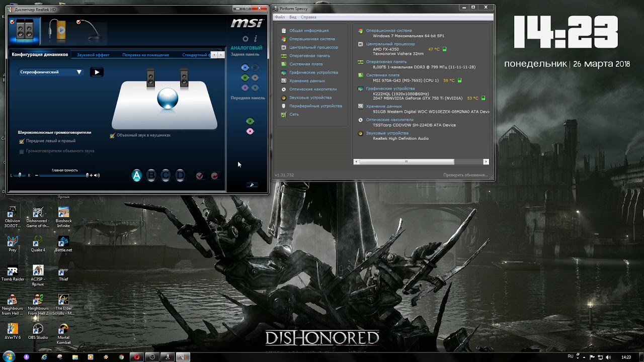Select preset B button

[x=151, y=175]
